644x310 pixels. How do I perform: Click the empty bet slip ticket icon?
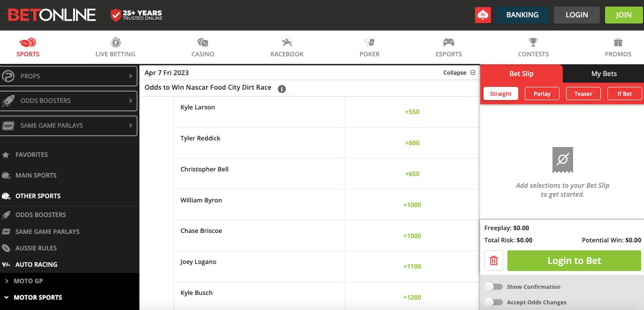pos(562,160)
